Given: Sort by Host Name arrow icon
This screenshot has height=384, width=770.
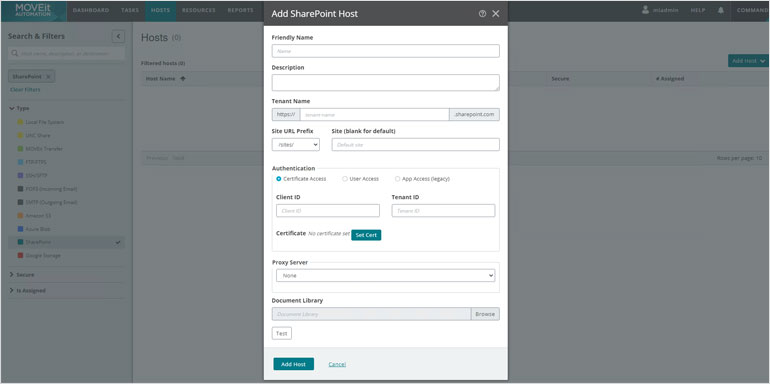Looking at the screenshot, I should click(183, 79).
